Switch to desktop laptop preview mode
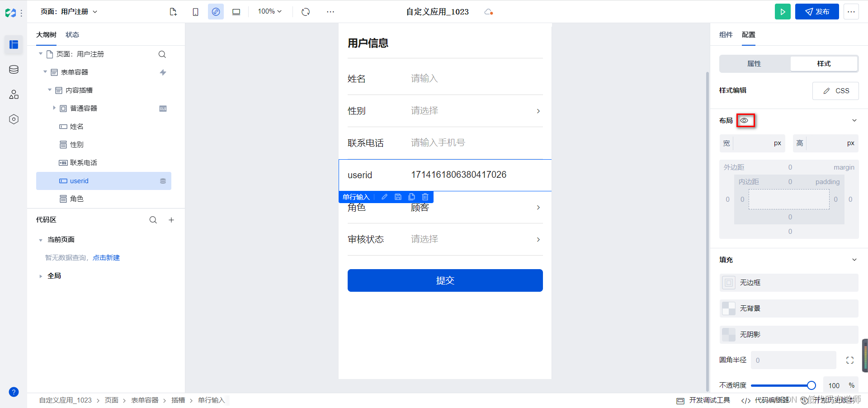The image size is (868, 408). (236, 12)
